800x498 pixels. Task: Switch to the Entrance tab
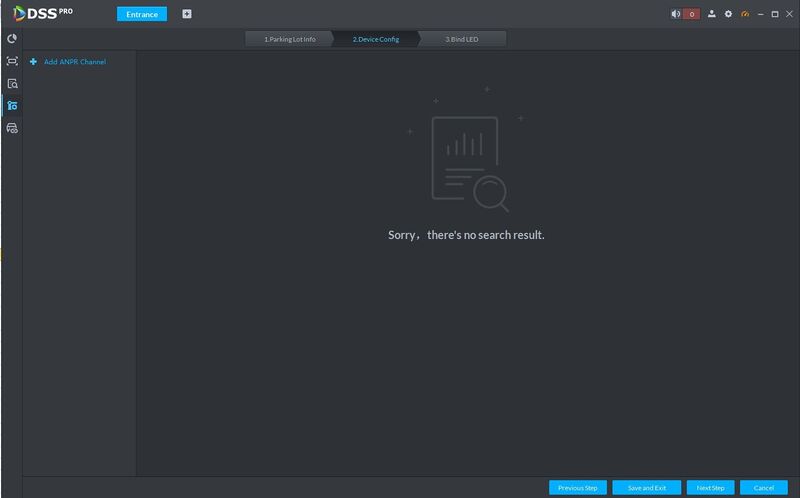coord(142,14)
